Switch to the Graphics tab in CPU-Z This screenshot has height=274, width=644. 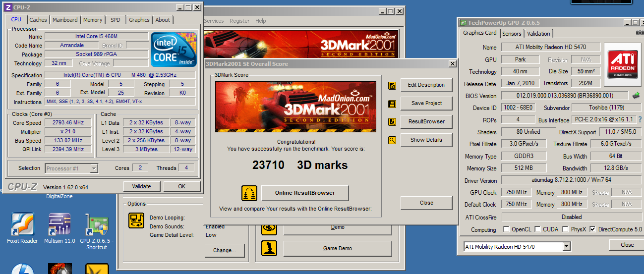click(x=139, y=20)
